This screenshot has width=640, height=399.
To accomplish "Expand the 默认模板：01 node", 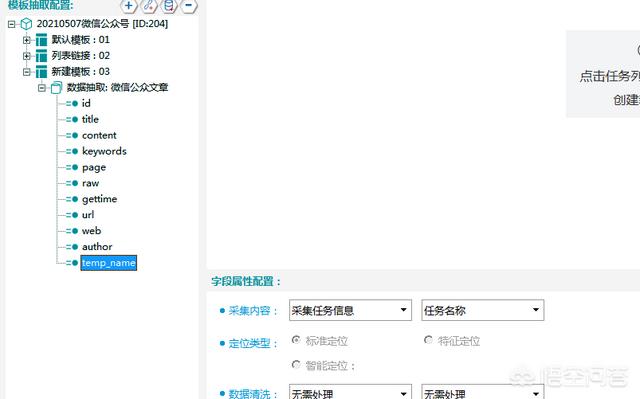I will pyautogui.click(x=27, y=40).
